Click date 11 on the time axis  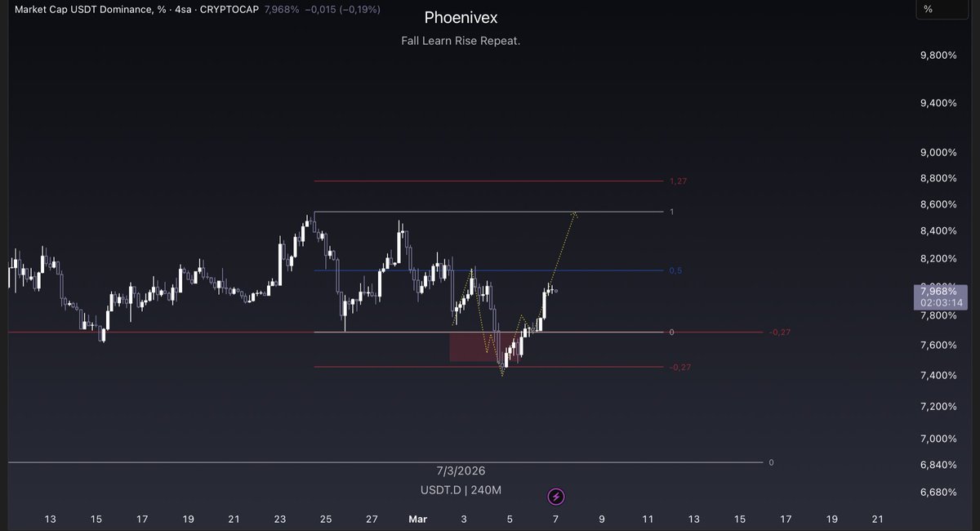[648, 519]
